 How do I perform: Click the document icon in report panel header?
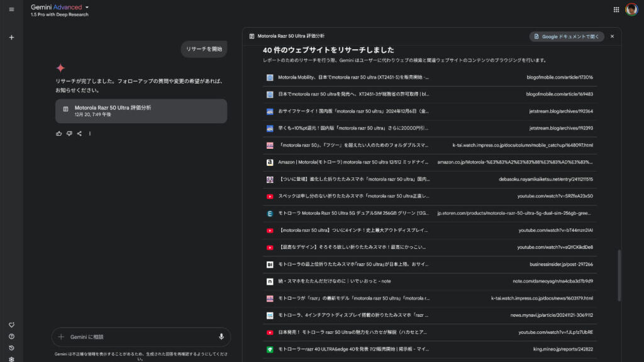click(x=252, y=36)
